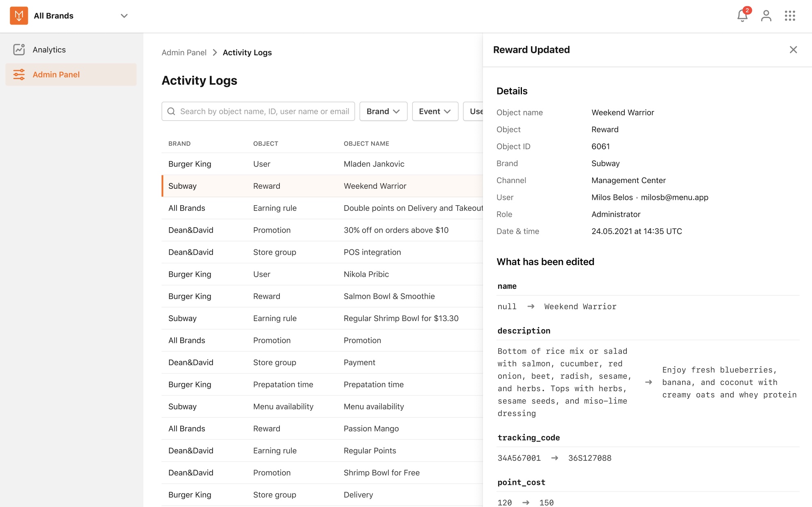812x507 pixels.
Task: Open the Mladen Jankovic user log row
Action: pos(322,164)
